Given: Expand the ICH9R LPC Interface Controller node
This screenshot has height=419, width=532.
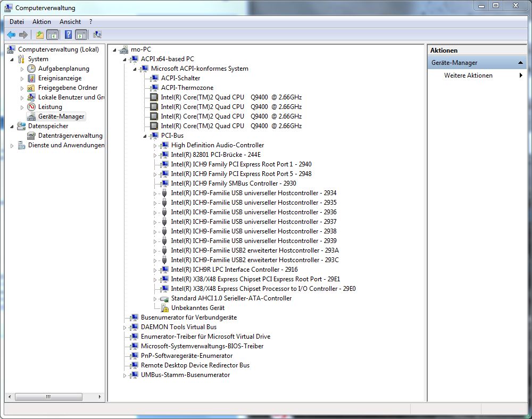Looking at the screenshot, I should (x=155, y=270).
